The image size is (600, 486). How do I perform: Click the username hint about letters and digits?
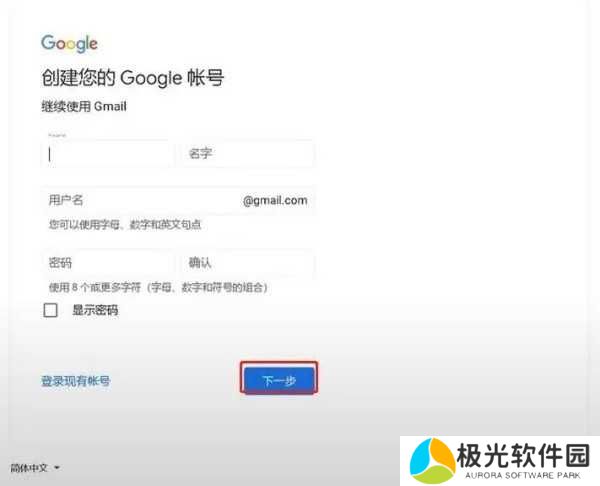(125, 225)
